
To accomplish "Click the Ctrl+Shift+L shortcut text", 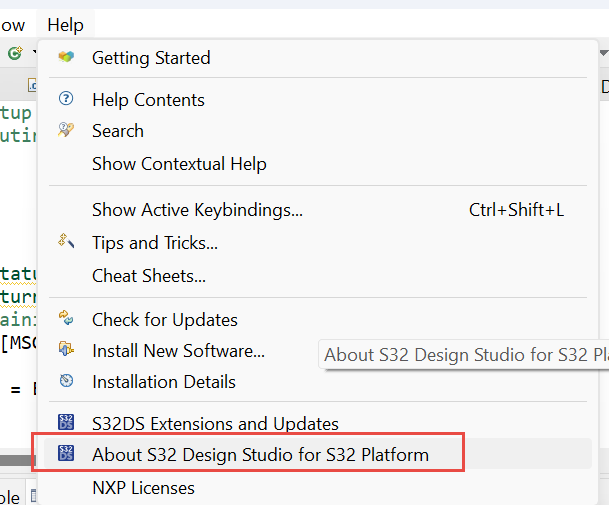I will point(516,210).
